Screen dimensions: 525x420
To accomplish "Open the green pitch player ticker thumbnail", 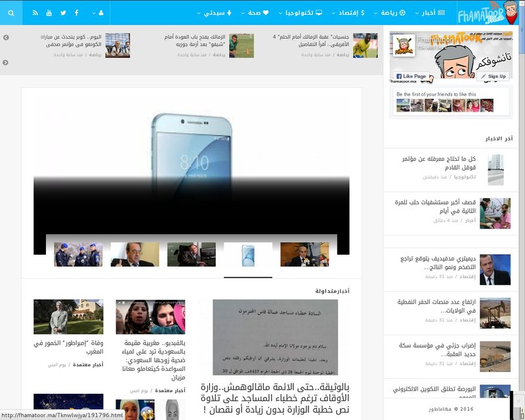I will tap(241, 45).
